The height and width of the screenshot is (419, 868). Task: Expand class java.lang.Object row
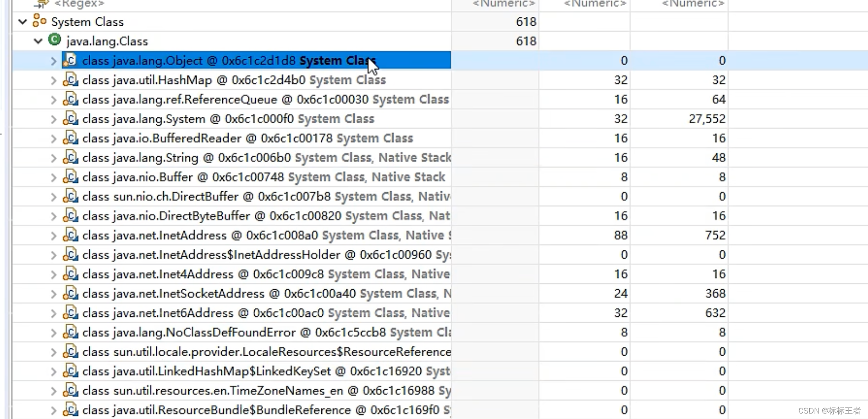click(54, 61)
